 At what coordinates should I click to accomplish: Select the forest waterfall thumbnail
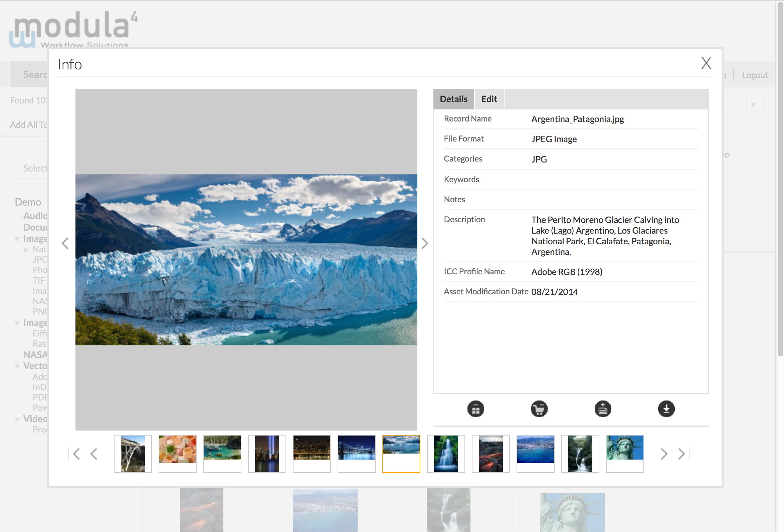(x=580, y=454)
